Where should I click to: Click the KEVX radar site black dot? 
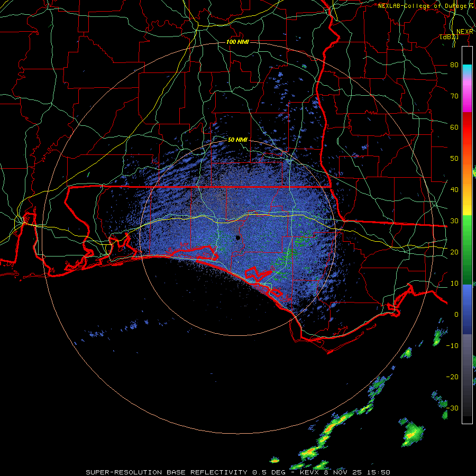(238, 237)
